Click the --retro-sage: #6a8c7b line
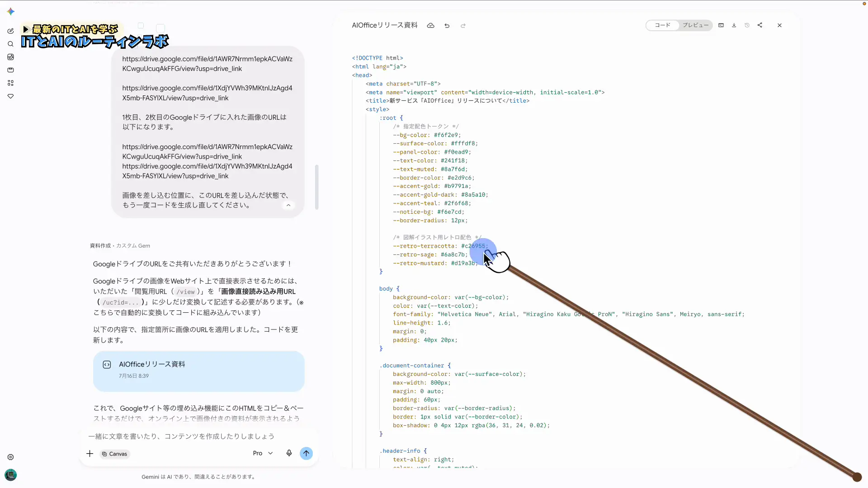The image size is (868, 488). (x=430, y=255)
